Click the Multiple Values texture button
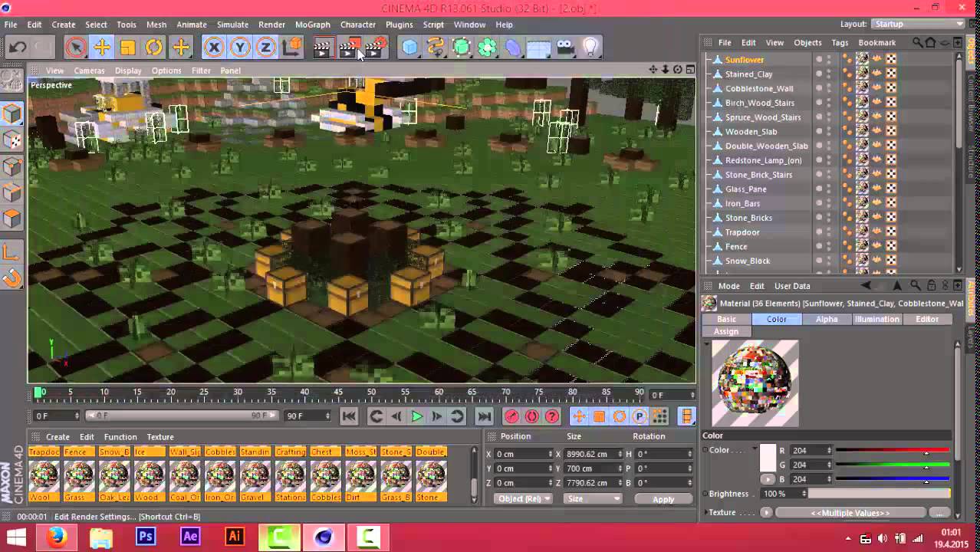Image resolution: width=980 pixels, height=552 pixels. coord(850,513)
